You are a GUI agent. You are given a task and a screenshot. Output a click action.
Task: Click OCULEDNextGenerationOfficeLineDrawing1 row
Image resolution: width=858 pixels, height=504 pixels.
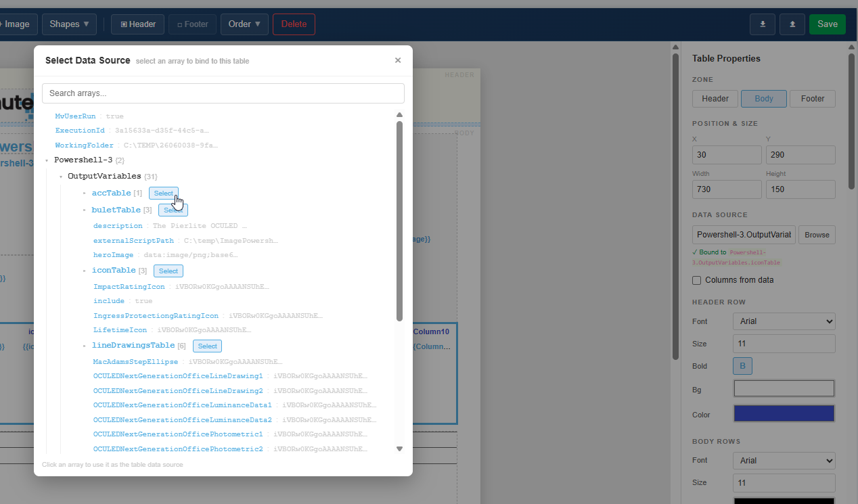230,376
